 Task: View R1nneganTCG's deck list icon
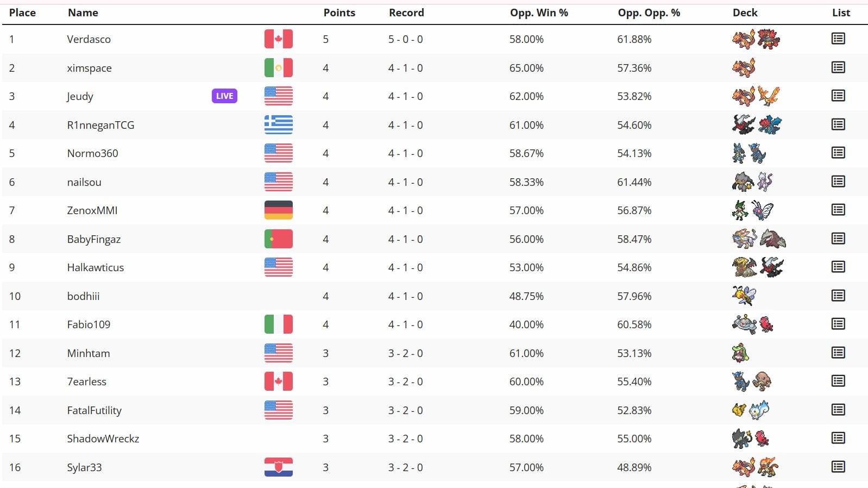[x=838, y=124]
